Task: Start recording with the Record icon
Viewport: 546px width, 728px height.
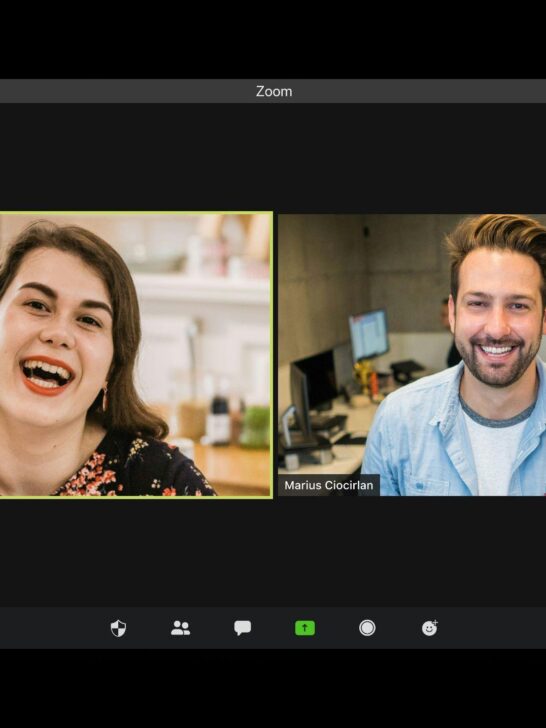Action: [367, 628]
